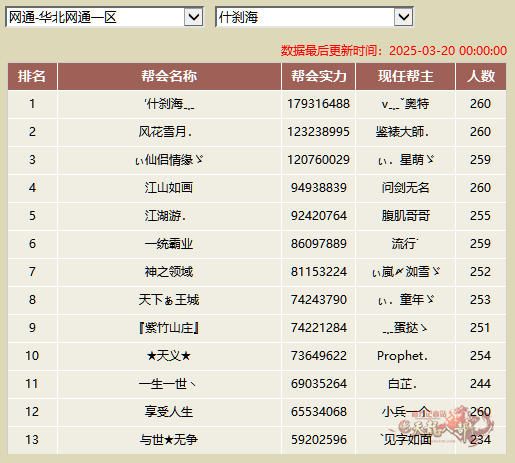Click guild strength value 81153224
The image size is (515, 463).
(x=319, y=272)
